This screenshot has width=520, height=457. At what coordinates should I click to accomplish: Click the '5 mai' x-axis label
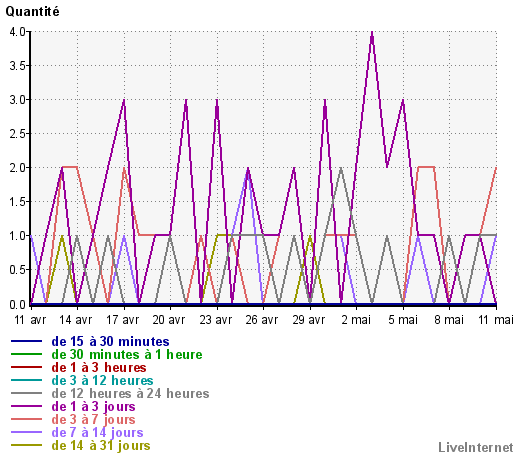[403, 320]
